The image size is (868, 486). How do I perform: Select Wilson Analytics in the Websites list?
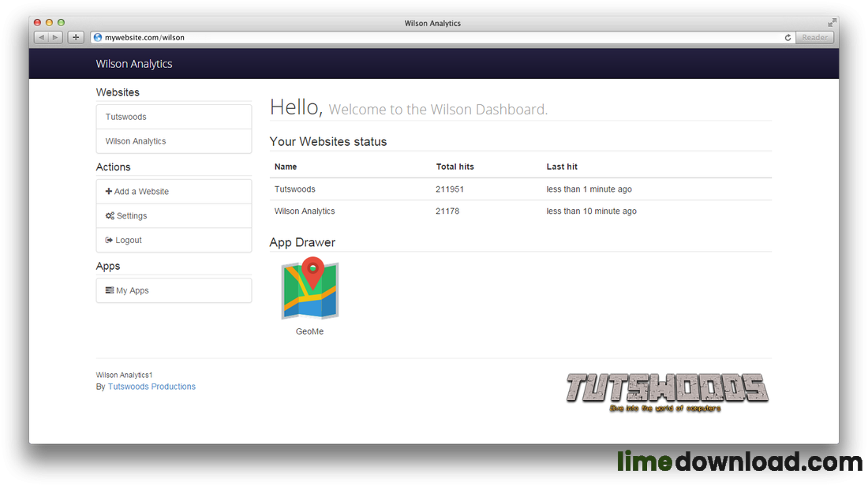(174, 141)
